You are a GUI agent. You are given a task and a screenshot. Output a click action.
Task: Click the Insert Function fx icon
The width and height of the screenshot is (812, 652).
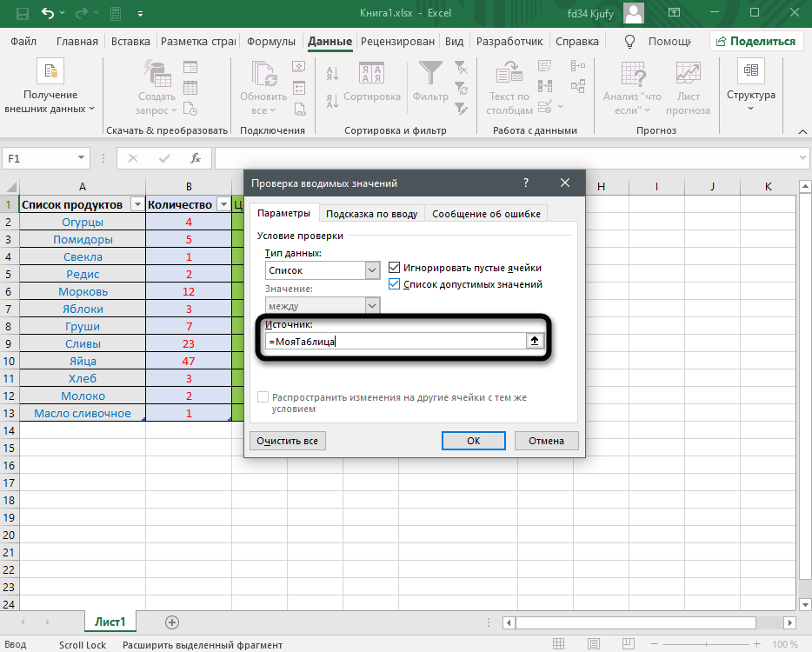pos(196,158)
